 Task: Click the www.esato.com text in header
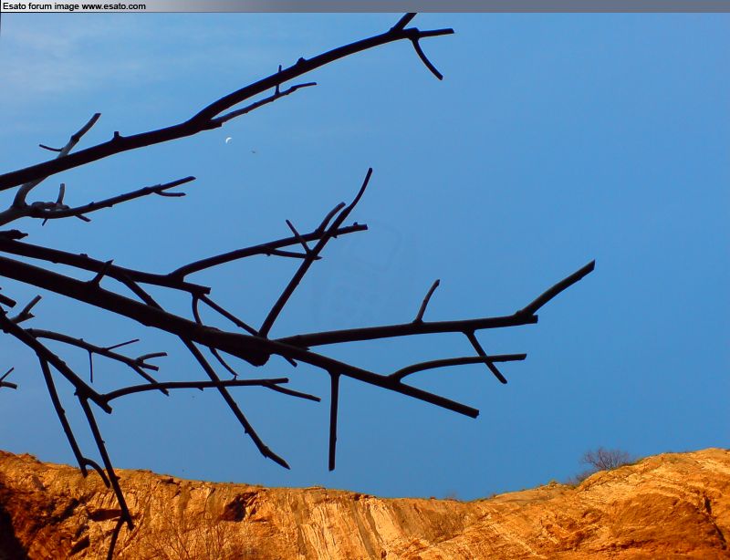pyautogui.click(x=113, y=6)
